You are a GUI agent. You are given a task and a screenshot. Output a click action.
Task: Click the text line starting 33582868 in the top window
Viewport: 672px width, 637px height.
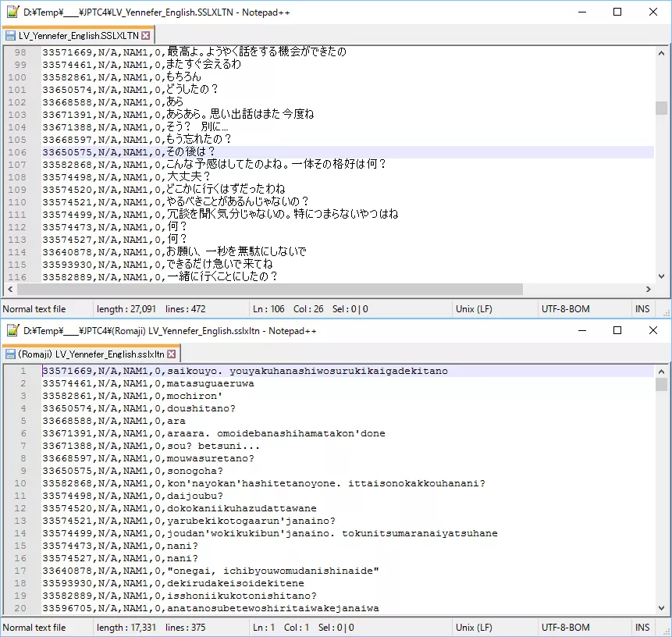click(214, 165)
